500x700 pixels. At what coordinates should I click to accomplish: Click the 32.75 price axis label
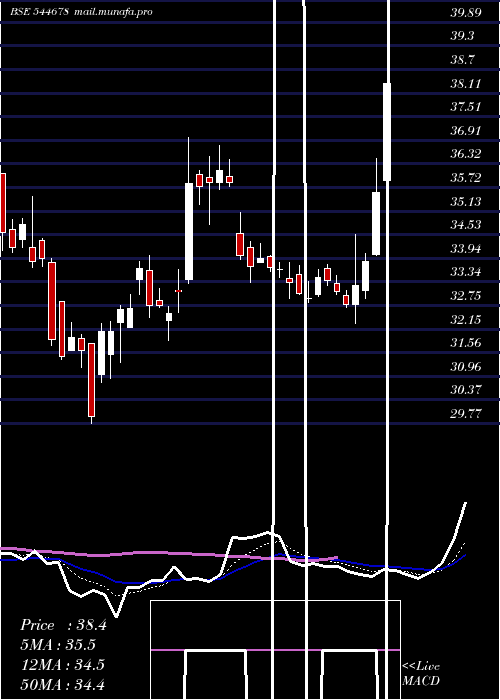pos(466,296)
